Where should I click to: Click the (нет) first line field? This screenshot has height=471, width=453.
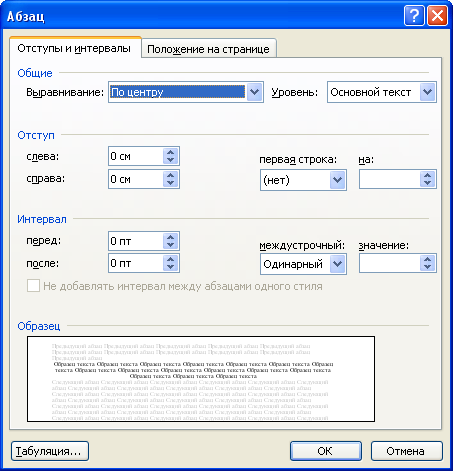point(295,180)
